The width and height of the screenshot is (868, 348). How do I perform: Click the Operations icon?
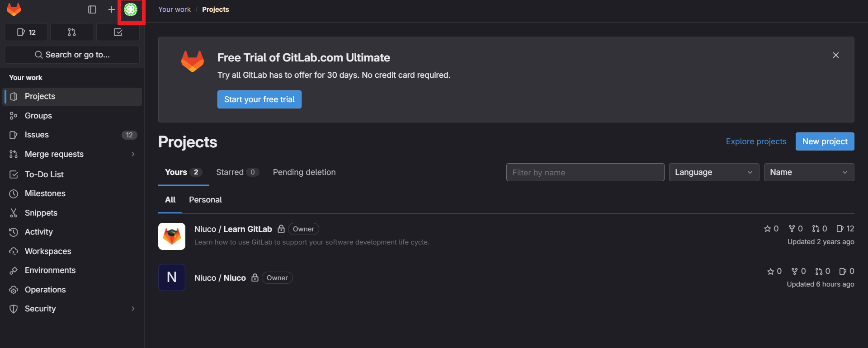point(14,290)
